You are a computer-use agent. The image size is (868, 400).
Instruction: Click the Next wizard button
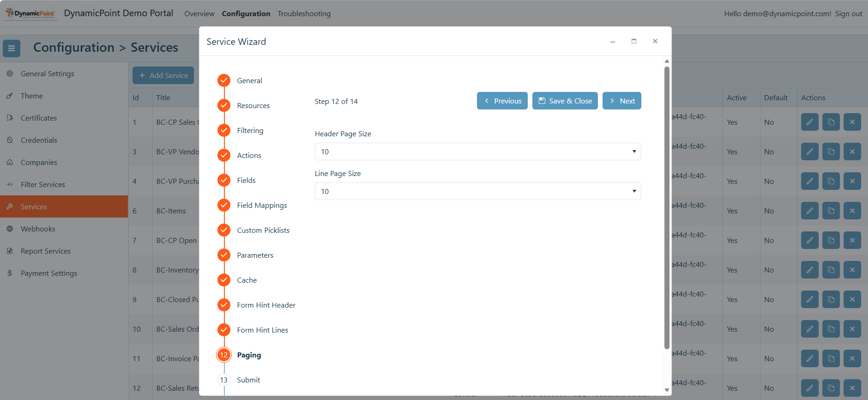[x=622, y=101]
